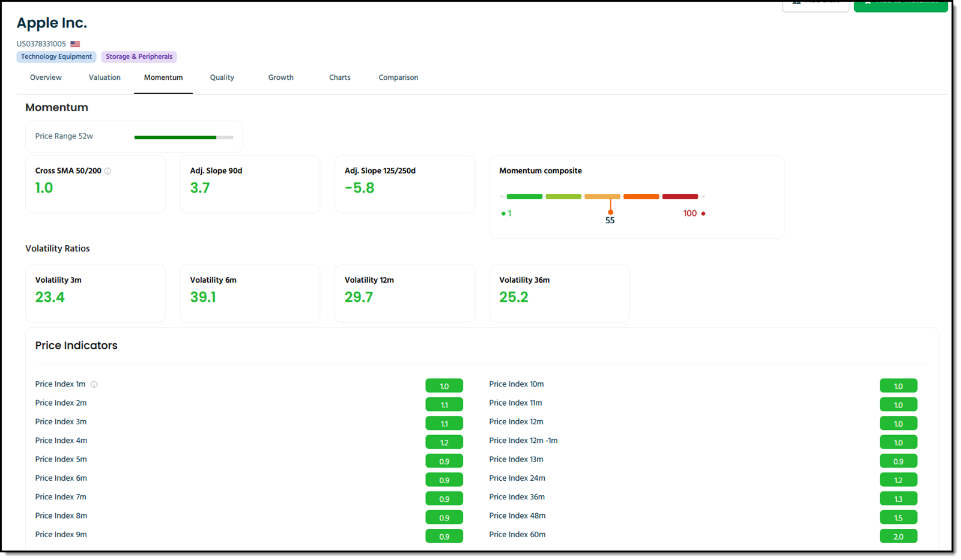The width and height of the screenshot is (961, 560).
Task: Click the Price Index 12m -1m label
Action: [x=523, y=441]
